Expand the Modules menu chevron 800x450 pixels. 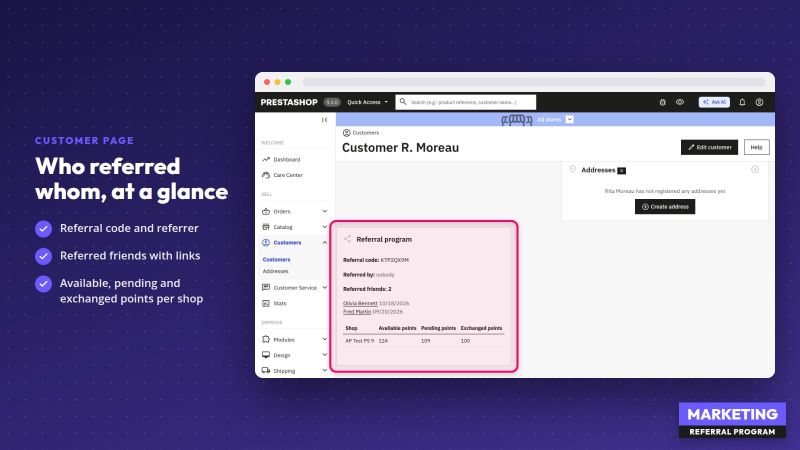[324, 339]
